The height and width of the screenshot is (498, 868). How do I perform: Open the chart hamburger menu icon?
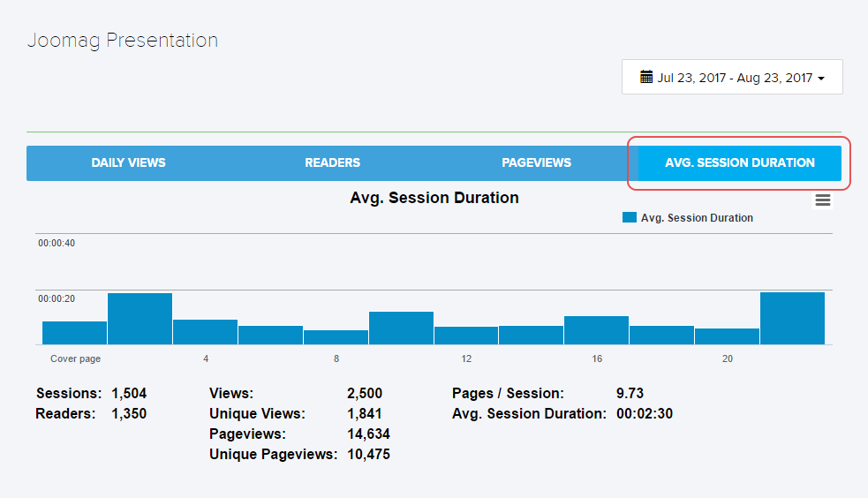823,200
